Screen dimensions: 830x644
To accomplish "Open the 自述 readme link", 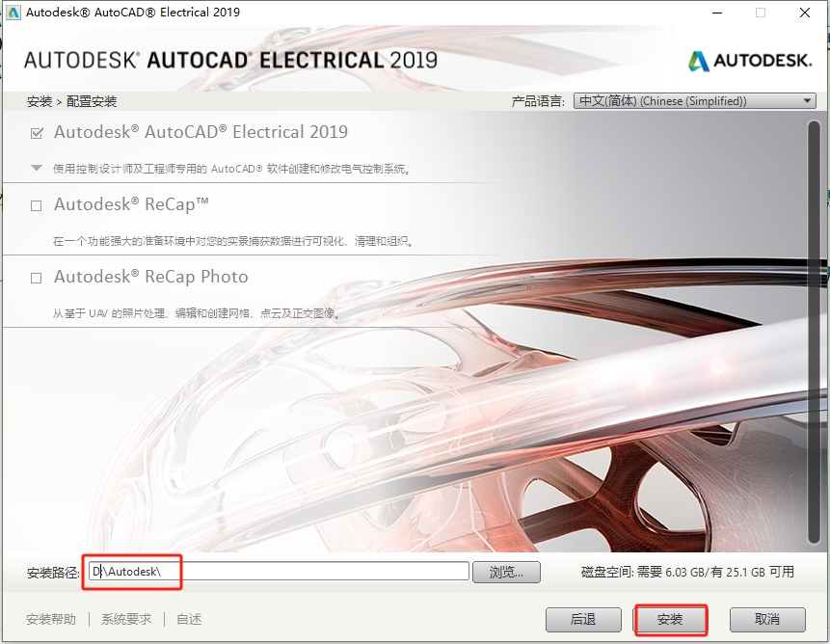I will 189,619.
